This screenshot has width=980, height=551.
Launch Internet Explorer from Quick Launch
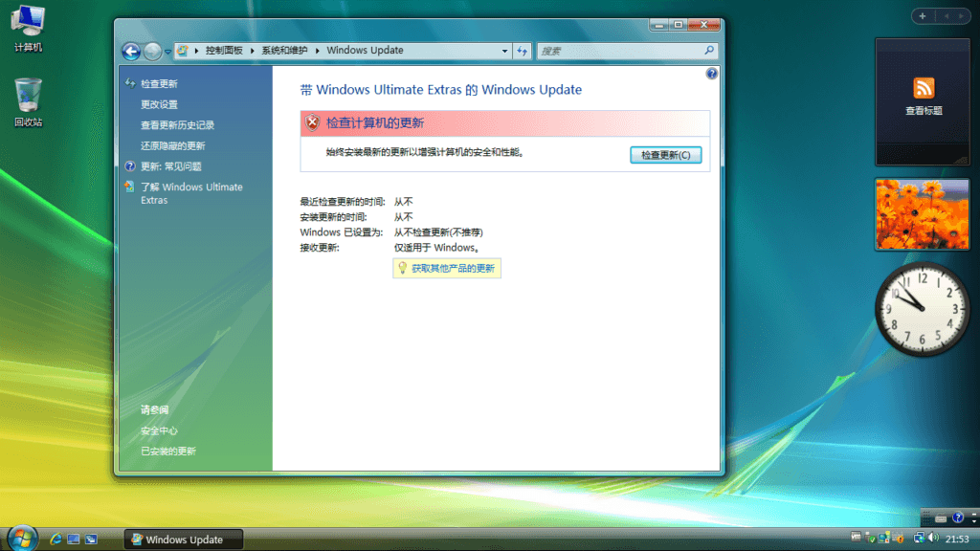(x=56, y=539)
